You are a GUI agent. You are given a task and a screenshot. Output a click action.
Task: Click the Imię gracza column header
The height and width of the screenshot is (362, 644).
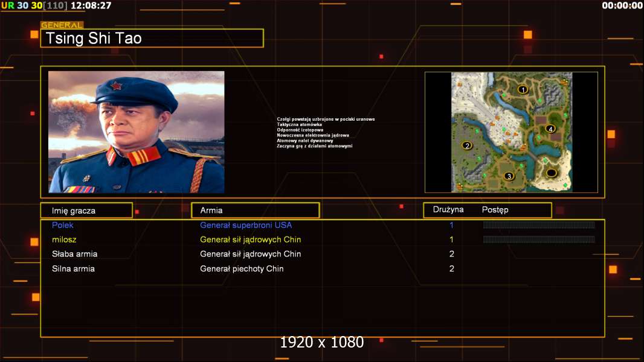(x=86, y=211)
